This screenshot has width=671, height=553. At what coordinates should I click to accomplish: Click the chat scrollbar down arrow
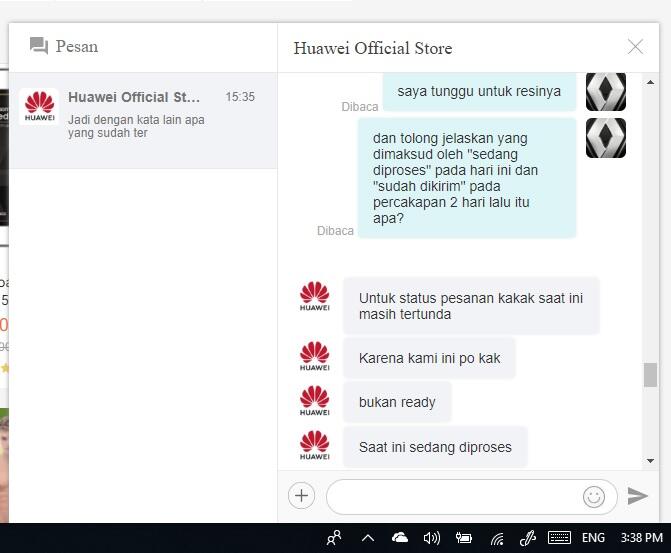pyautogui.click(x=650, y=461)
